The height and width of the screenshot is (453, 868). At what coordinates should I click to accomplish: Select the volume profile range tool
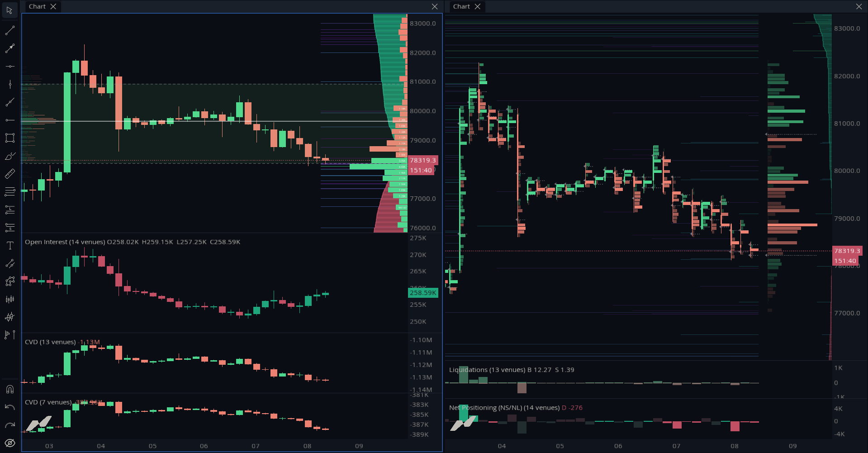(9, 335)
